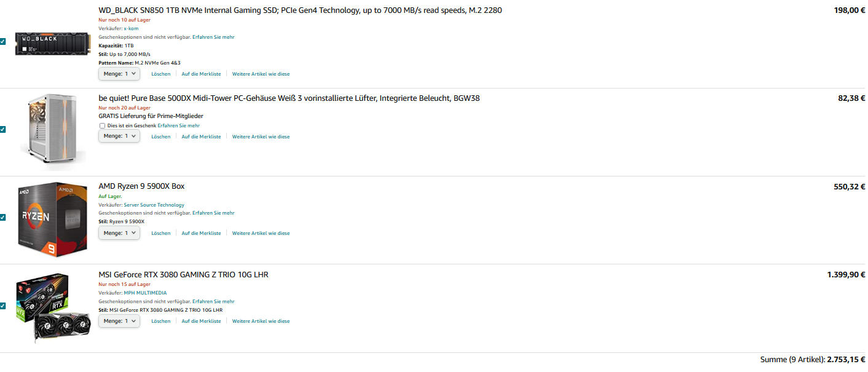Screen dimensions: 868x372
Task: Select the 1.399,90 € price text
Action: [x=846, y=275]
